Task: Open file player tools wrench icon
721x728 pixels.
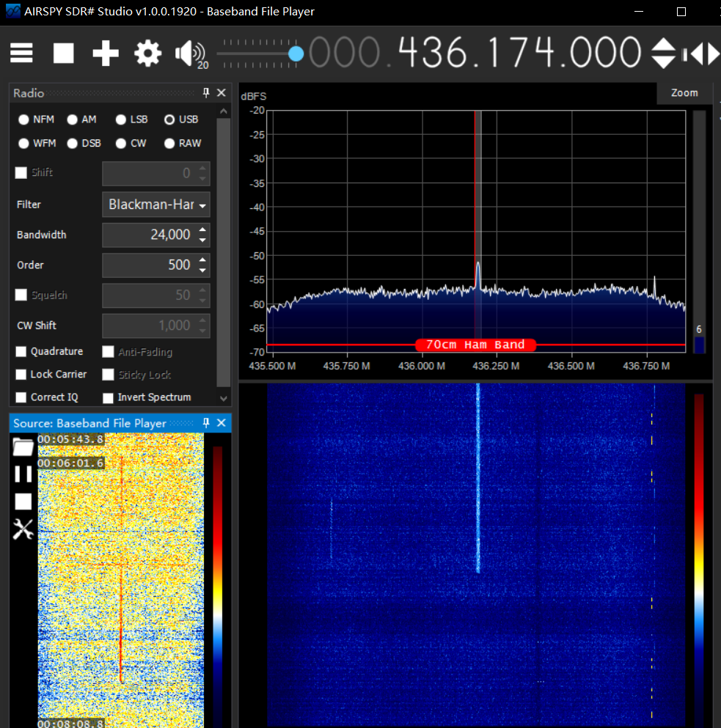Action: click(23, 529)
